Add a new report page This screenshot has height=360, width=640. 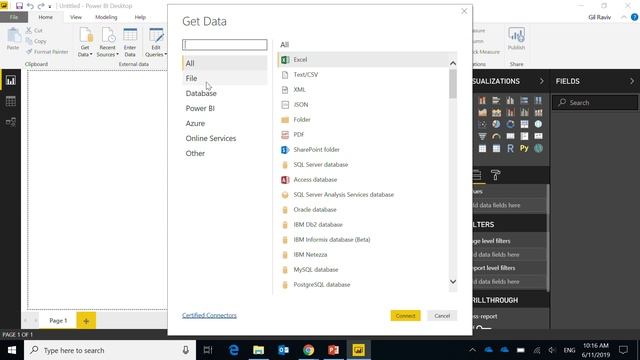point(86,321)
